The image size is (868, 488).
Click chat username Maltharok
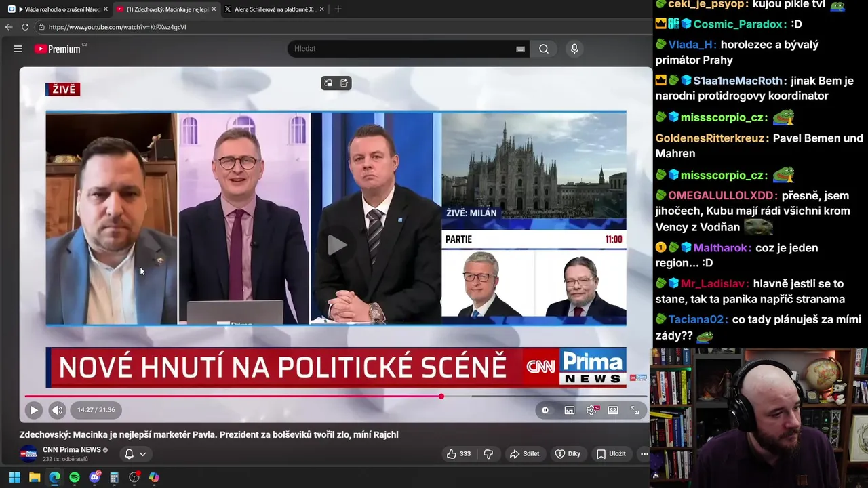(722, 248)
